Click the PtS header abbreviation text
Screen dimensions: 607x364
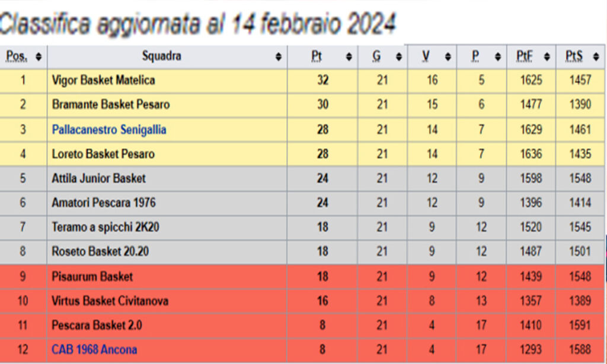(574, 56)
